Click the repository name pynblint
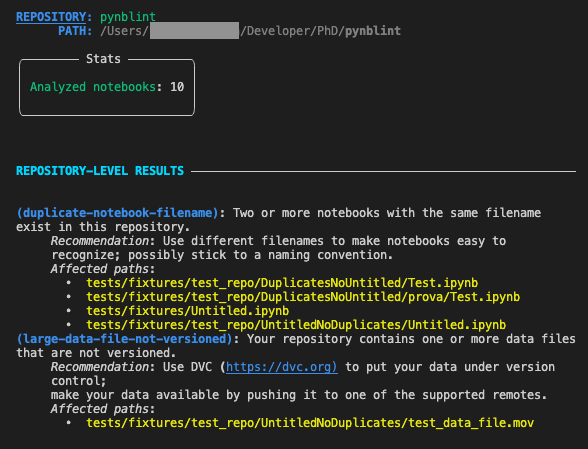 [128, 17]
